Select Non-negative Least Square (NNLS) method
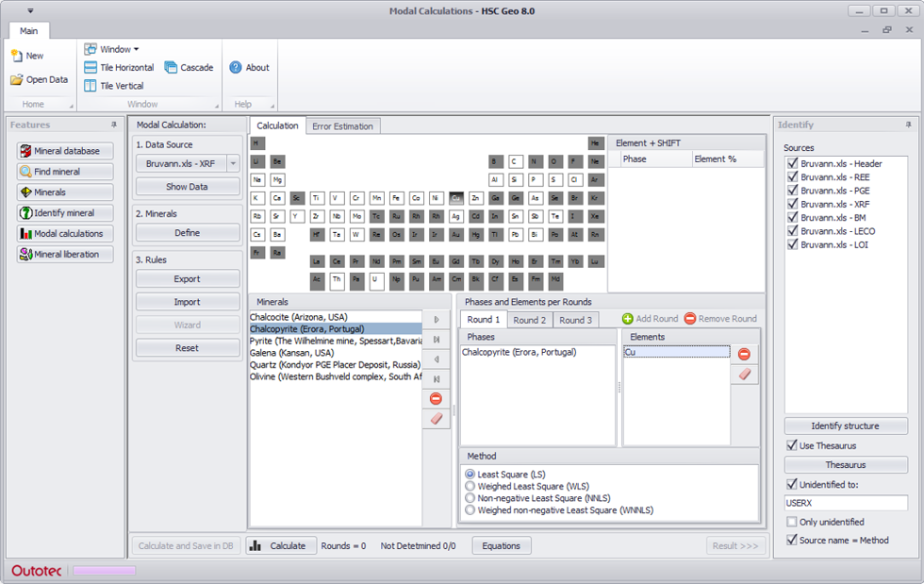The width and height of the screenshot is (924, 584). click(x=470, y=498)
